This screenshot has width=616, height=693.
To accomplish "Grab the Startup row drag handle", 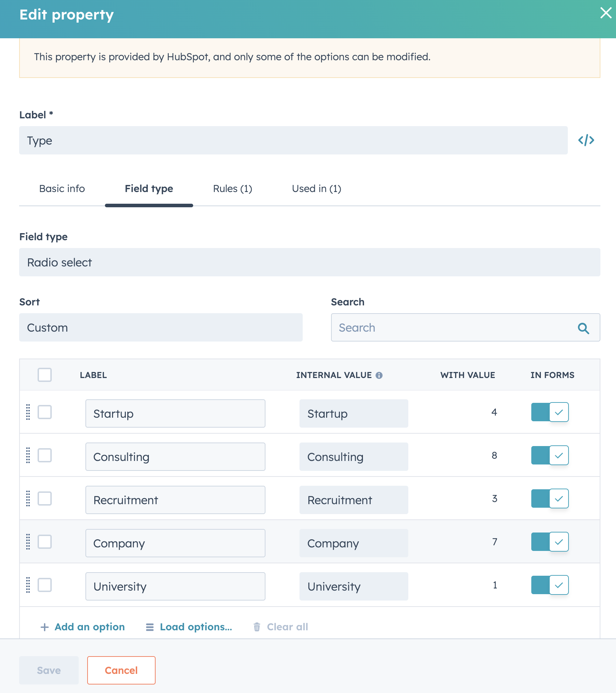I will click(x=28, y=412).
